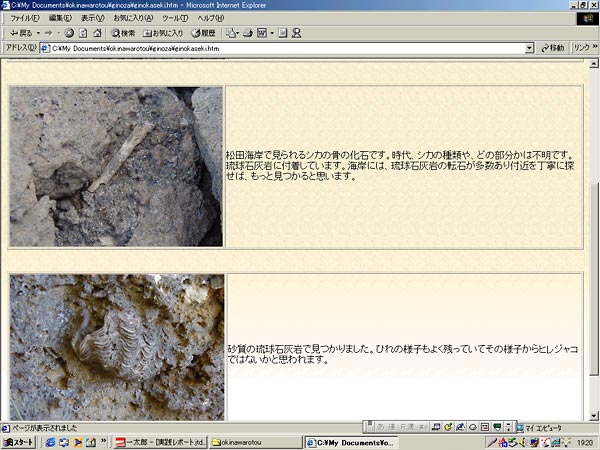Expand the address bar dropdown arrow
Screen dimensions: 600x450
(x=529, y=47)
